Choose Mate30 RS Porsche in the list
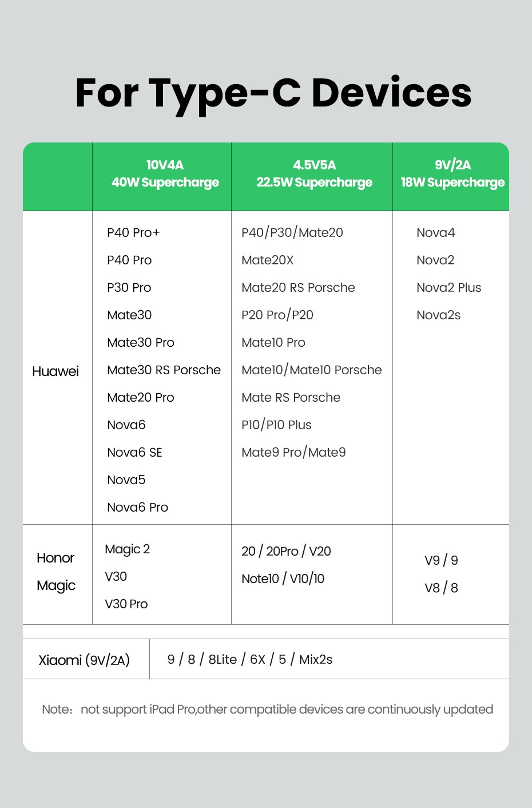Viewport: 532px width, 808px height. point(164,370)
